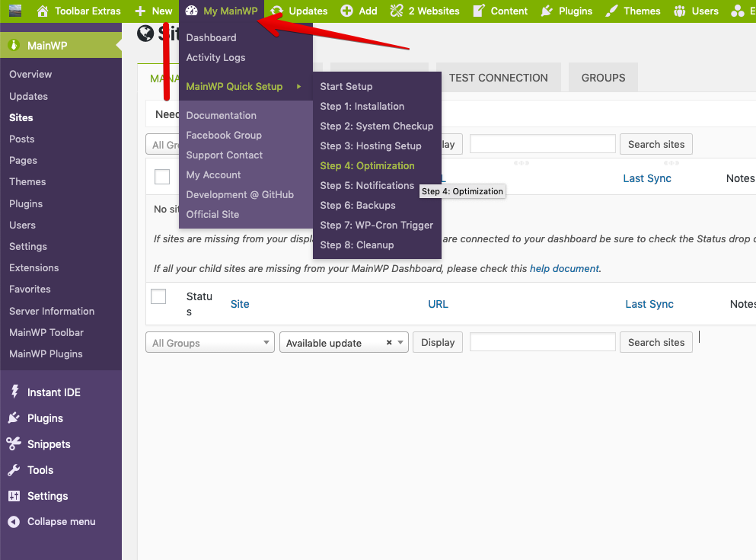
Task: Click the Updates refresh icon in admin bar
Action: point(277,11)
